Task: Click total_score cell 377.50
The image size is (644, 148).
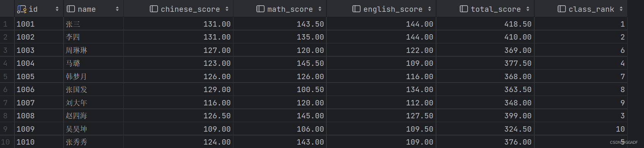Action: (485, 63)
